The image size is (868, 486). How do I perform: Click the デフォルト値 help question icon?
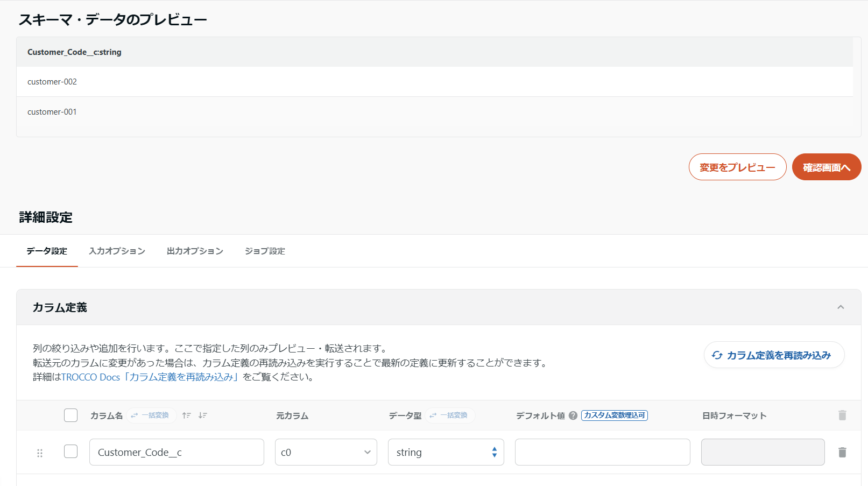[x=573, y=415]
